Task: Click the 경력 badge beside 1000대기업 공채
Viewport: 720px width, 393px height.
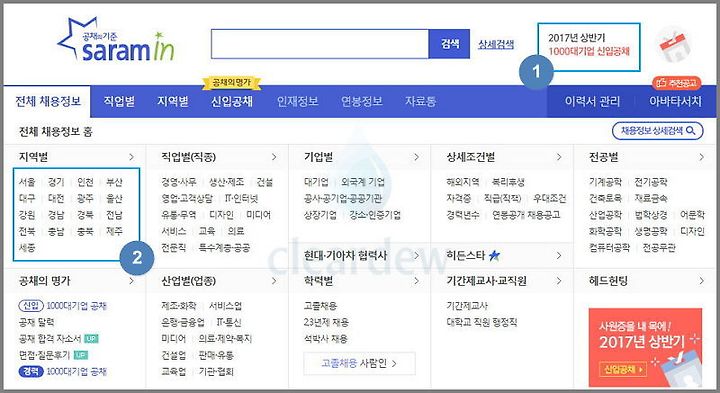Action: [x=31, y=371]
